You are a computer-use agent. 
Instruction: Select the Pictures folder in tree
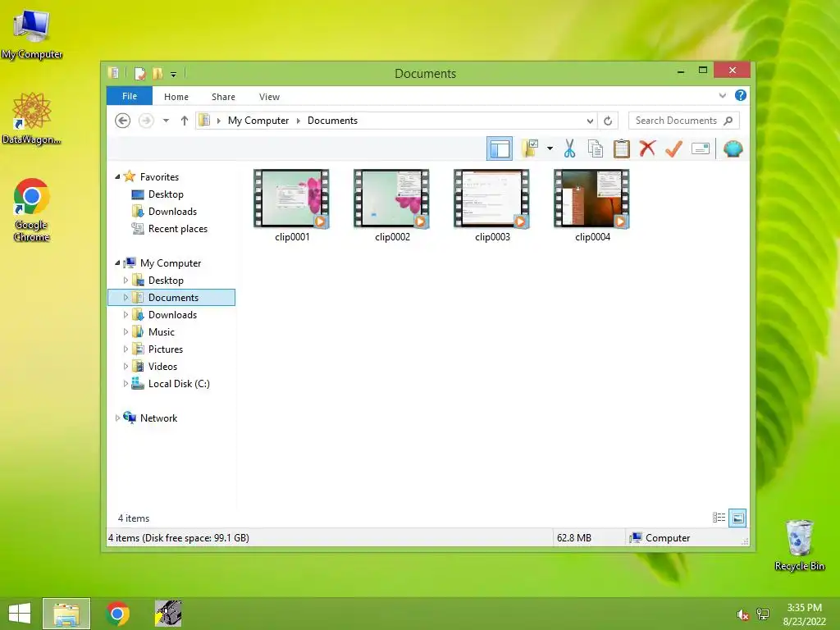[x=166, y=349]
